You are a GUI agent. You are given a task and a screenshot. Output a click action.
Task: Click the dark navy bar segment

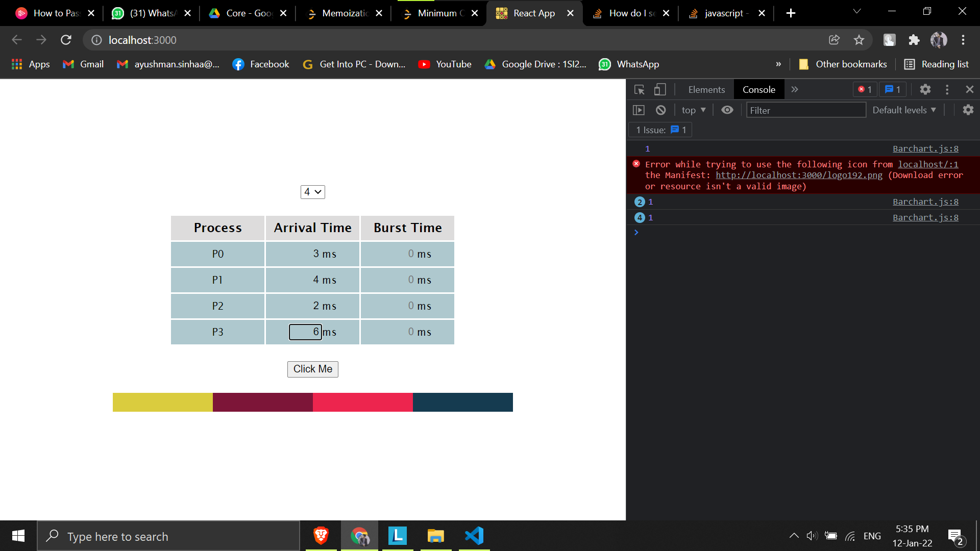[x=462, y=402]
